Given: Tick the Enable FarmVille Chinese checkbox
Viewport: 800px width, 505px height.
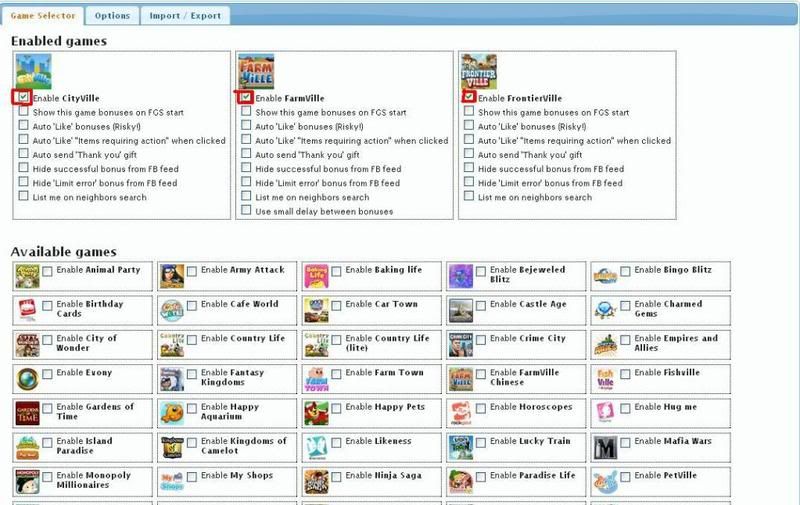Looking at the screenshot, I should pyautogui.click(x=481, y=374).
